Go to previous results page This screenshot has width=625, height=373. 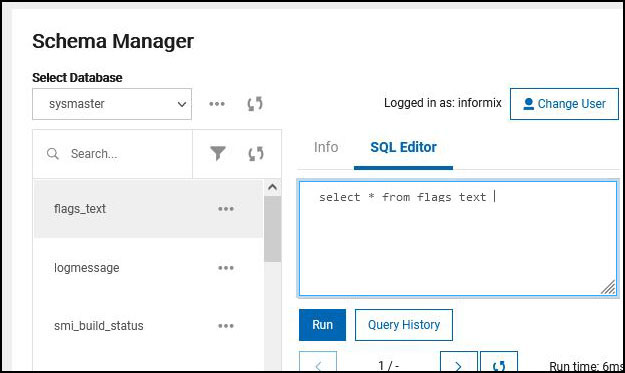[318, 361]
